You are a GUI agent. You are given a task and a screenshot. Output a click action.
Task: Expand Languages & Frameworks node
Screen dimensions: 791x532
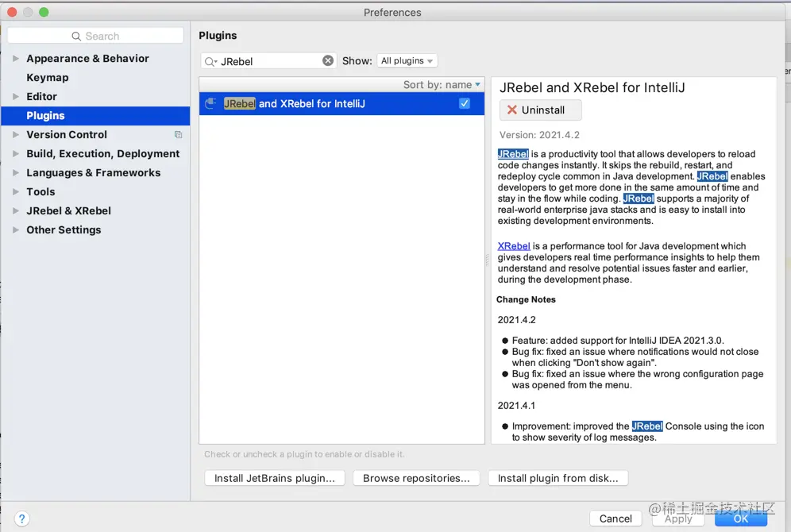[x=16, y=173]
